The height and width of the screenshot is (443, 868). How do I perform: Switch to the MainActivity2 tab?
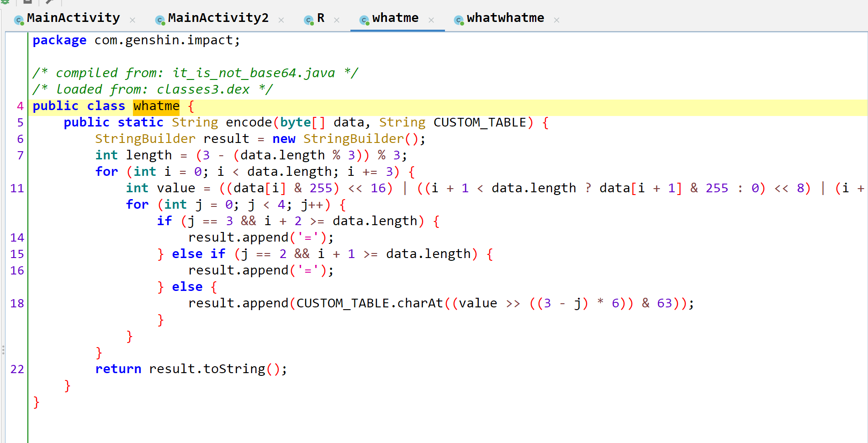(218, 18)
